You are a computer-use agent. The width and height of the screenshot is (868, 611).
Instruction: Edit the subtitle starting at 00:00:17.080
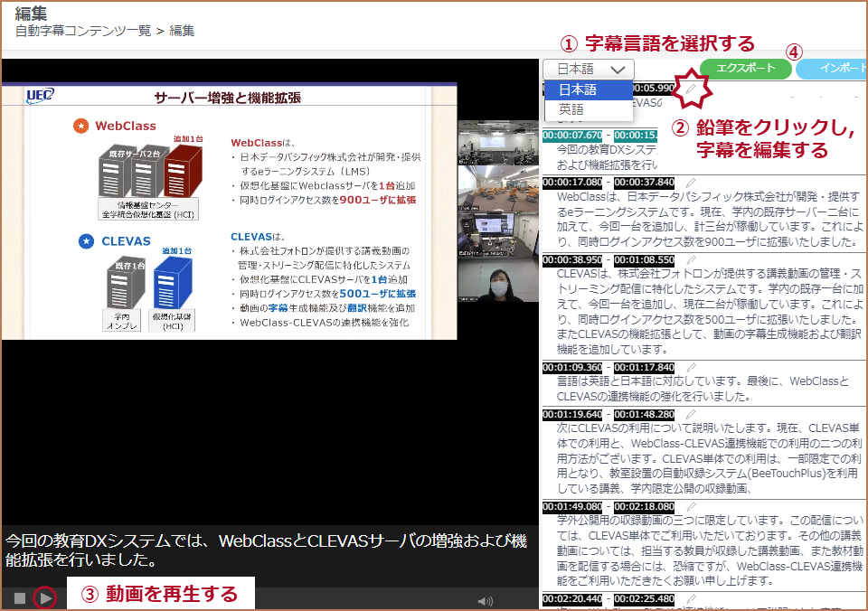692,182
